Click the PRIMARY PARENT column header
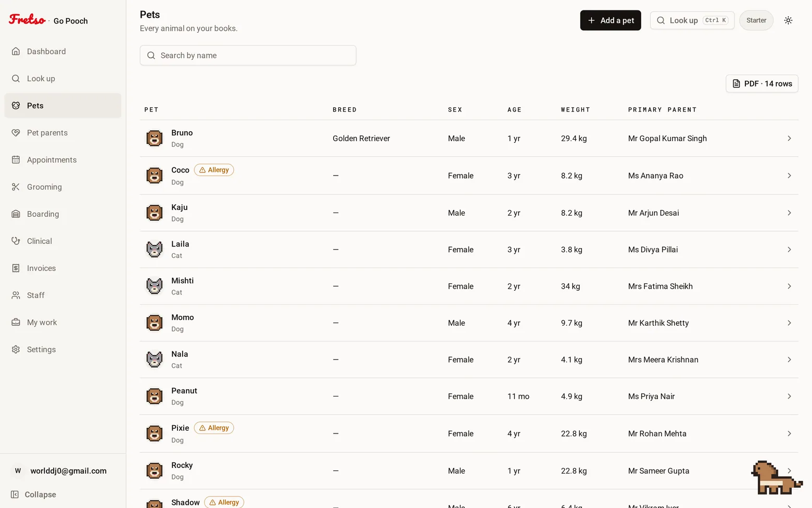The image size is (812, 508). click(662, 110)
